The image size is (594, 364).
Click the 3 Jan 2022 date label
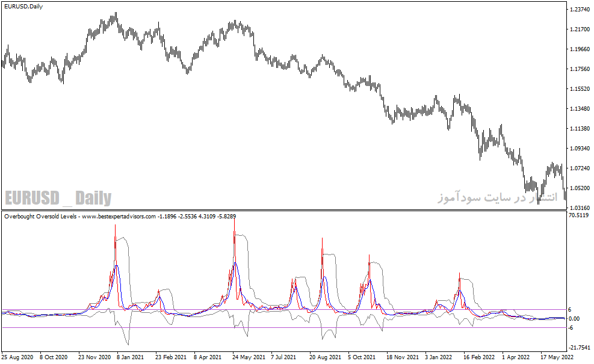click(x=438, y=357)
